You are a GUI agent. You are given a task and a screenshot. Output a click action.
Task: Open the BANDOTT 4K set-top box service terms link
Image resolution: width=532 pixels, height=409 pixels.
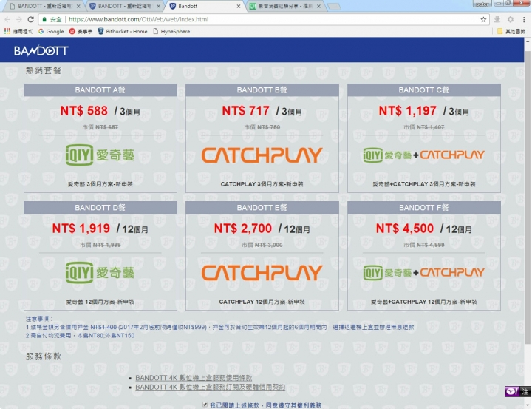coord(194,378)
